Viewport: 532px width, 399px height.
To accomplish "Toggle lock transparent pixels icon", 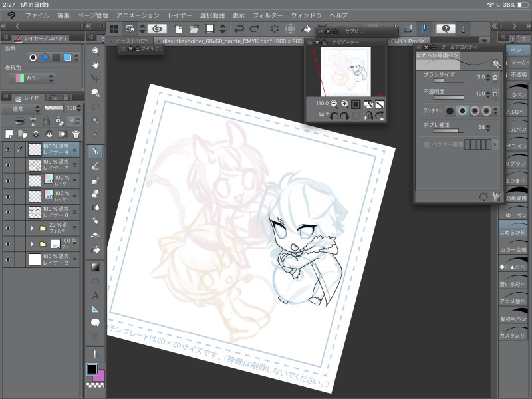I will click(x=59, y=121).
